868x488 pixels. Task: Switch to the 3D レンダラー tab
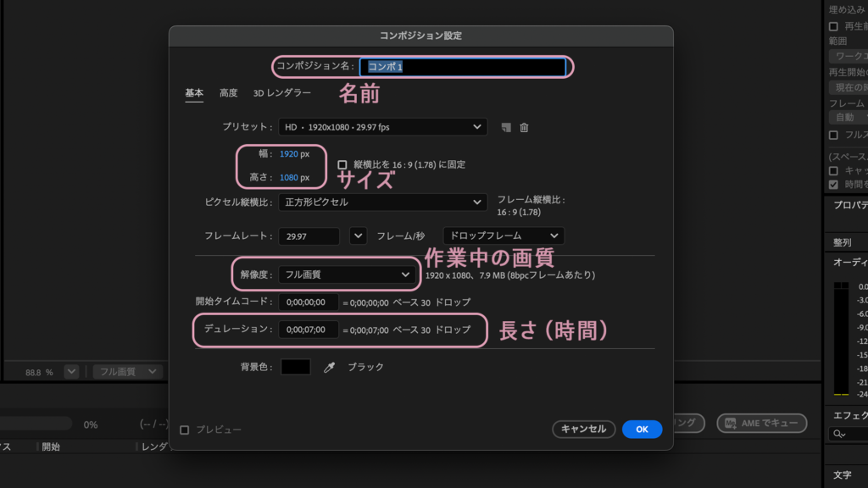click(x=281, y=93)
